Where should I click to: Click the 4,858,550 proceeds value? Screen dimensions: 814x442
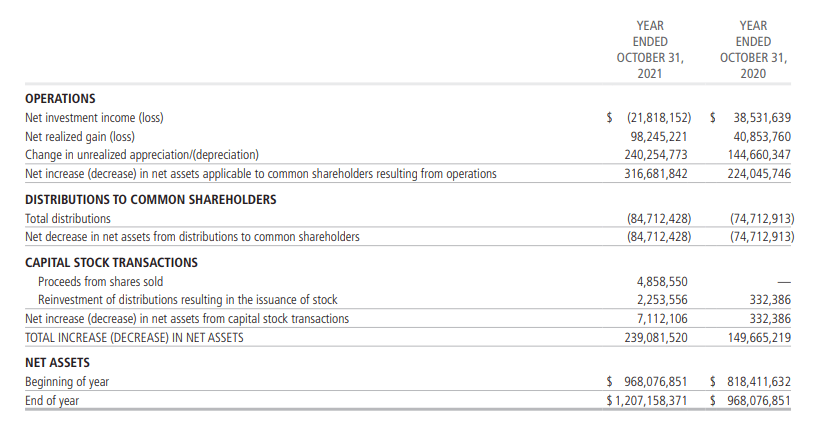click(664, 282)
